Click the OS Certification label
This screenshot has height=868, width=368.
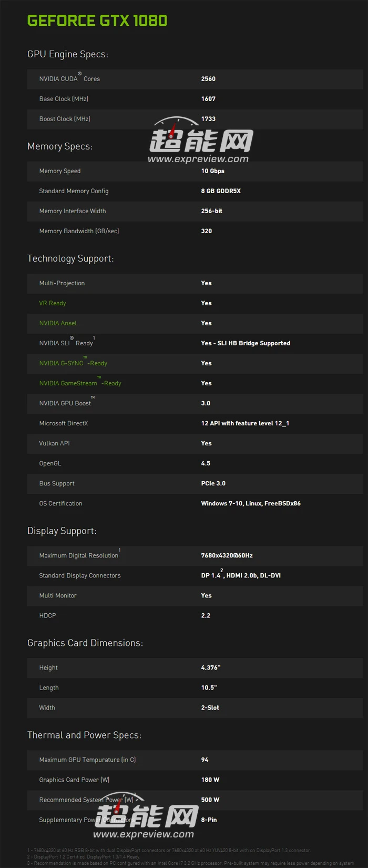pos(60,503)
